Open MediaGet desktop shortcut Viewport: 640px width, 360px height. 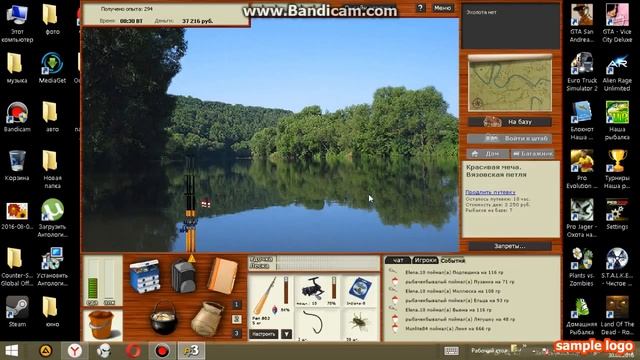click(x=52, y=68)
